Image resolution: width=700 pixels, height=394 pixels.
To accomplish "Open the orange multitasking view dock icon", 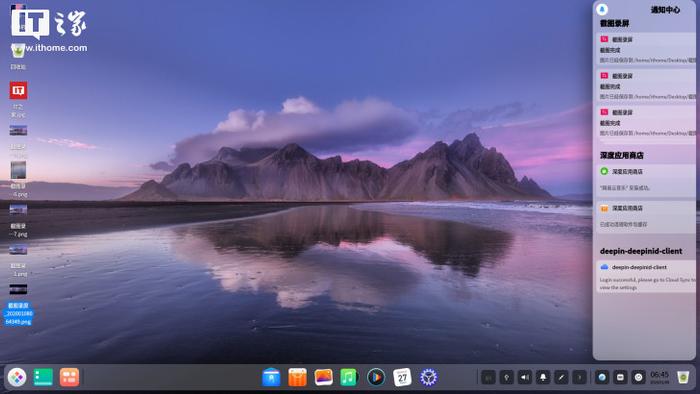I will [69, 377].
